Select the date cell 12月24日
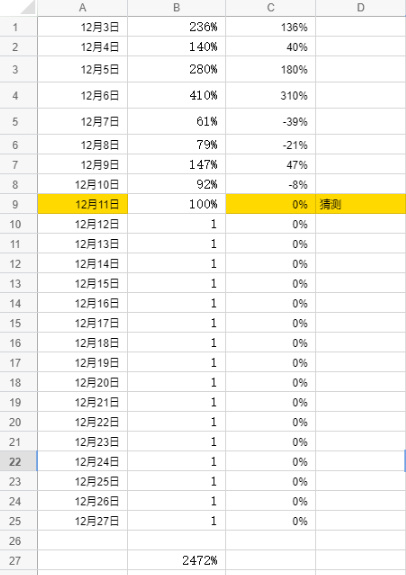Viewport: 406px width, 575px height. tap(83, 461)
